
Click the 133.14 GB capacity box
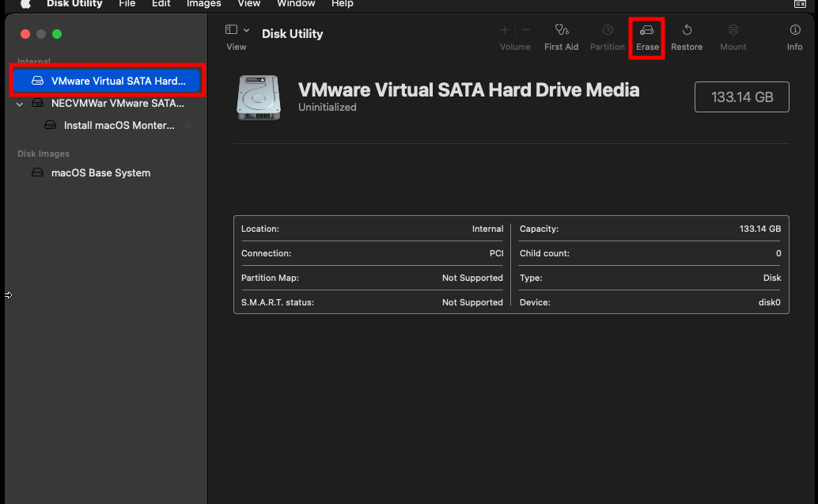tap(742, 97)
